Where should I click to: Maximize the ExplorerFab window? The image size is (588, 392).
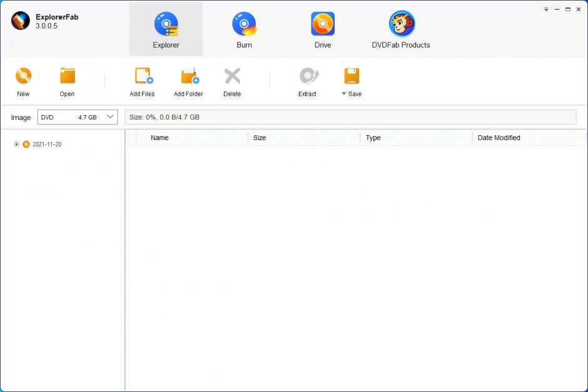pos(568,9)
